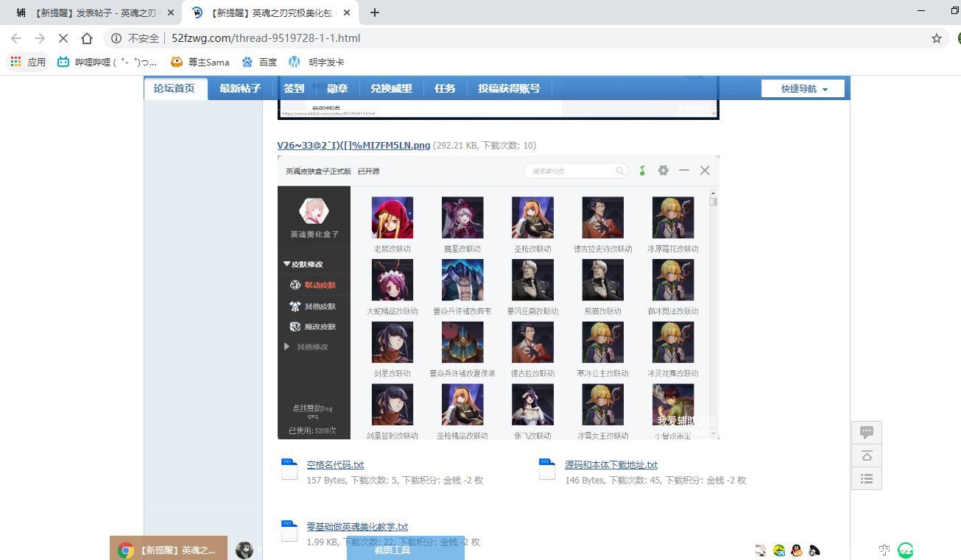Viewport: 961px width, 560px height.
Task: Click the Chrome button in the taskbar
Action: click(x=169, y=550)
